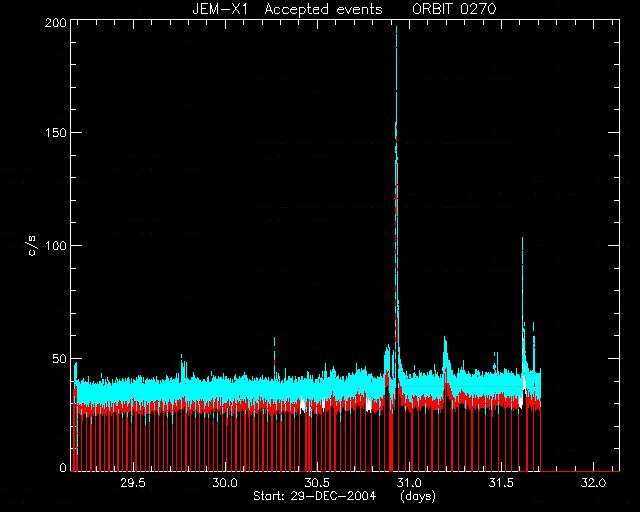640x512 pixels.
Task: Click the 31.5 x-axis tick label
Action: (x=501, y=483)
